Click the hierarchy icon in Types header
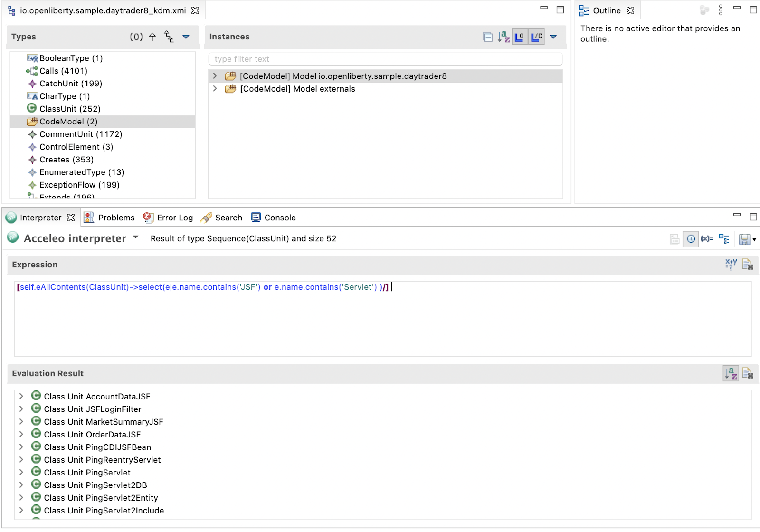The height and width of the screenshot is (532, 760). [169, 37]
